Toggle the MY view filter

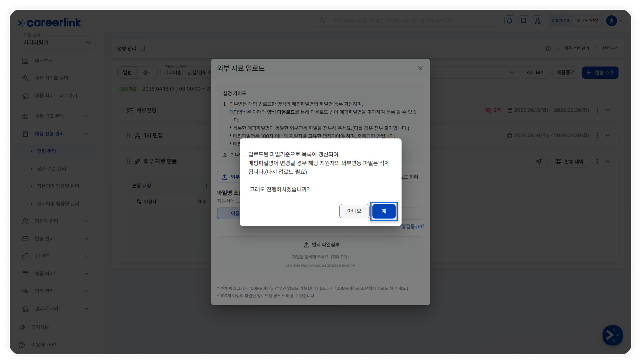point(535,73)
